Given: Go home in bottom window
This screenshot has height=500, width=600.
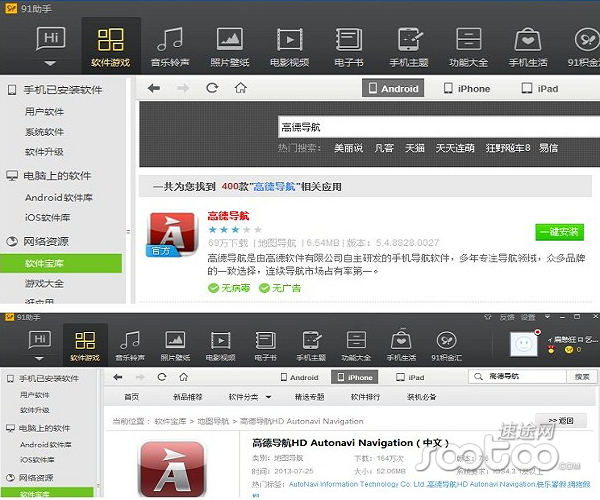Looking at the screenshot, I should [x=184, y=377].
